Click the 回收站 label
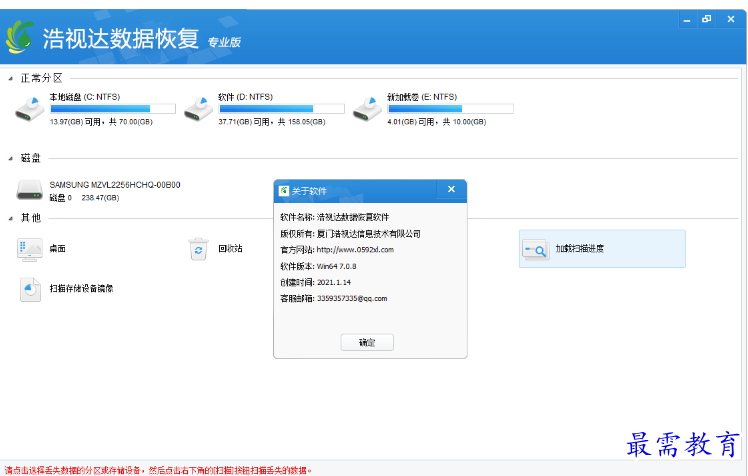The height and width of the screenshot is (476, 748). (230, 248)
